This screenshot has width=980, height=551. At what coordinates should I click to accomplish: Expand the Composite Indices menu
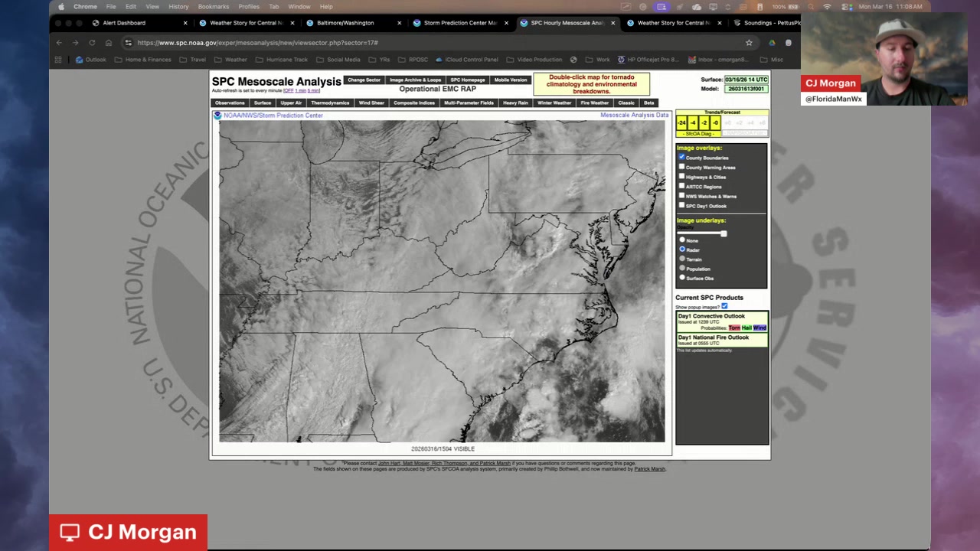414,103
